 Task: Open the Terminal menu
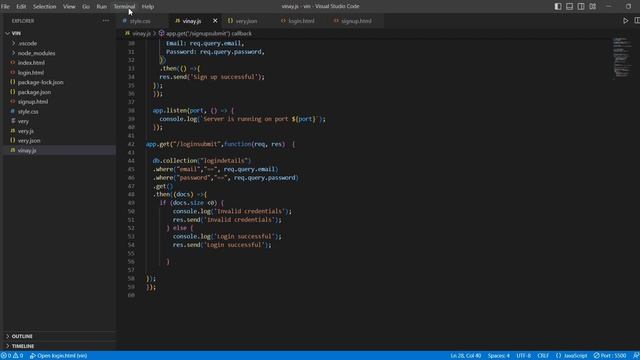pyautogui.click(x=124, y=7)
